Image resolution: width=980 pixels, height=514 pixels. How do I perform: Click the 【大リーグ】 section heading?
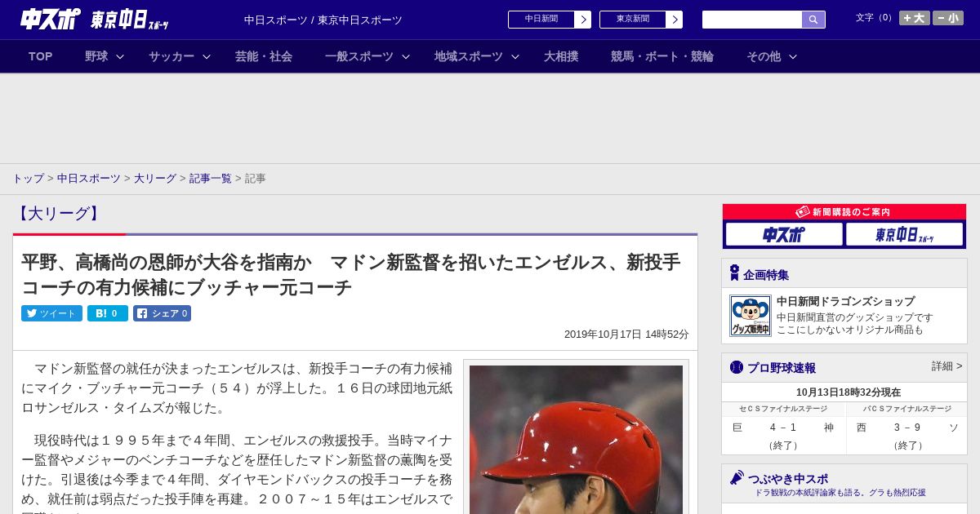point(58,214)
